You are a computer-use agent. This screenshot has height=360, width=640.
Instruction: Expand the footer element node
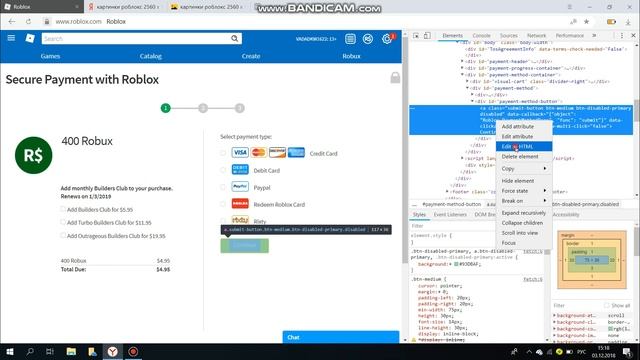point(447,191)
